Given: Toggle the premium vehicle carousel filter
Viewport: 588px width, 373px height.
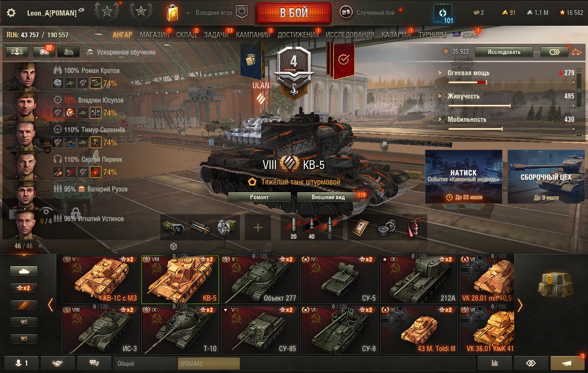Looking at the screenshot, I should click(24, 305).
